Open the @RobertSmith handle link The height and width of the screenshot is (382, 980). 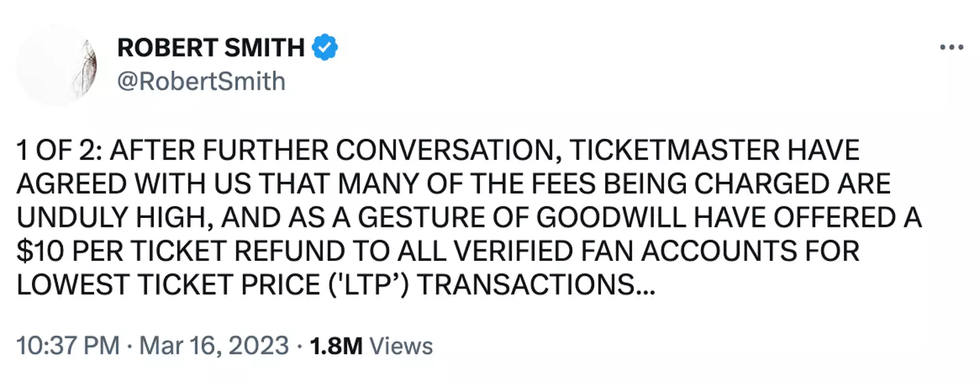(x=201, y=82)
